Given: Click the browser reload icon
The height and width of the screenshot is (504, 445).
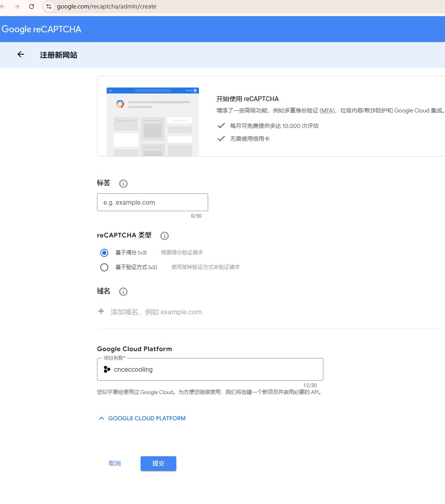Looking at the screenshot, I should pos(32,6).
